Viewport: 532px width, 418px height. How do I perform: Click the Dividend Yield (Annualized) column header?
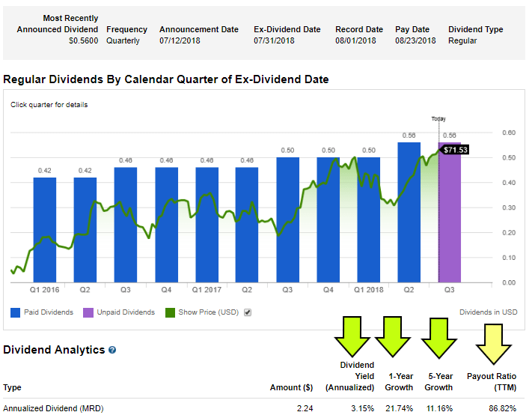pyautogui.click(x=349, y=376)
